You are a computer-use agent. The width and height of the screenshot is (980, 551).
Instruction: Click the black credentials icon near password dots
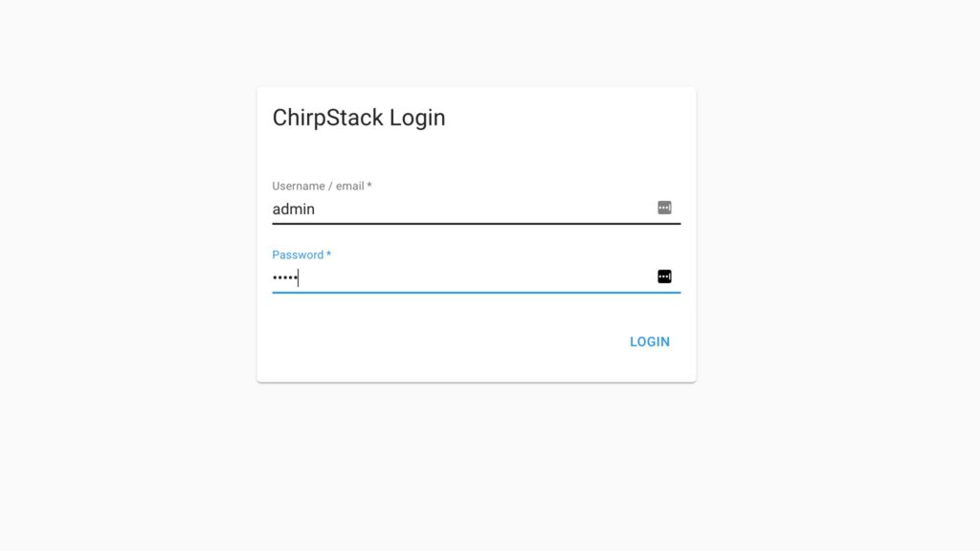click(x=665, y=276)
